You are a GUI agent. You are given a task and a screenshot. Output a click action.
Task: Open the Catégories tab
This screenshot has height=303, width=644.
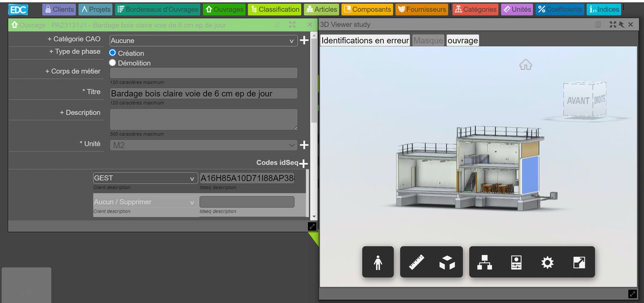[x=475, y=9]
